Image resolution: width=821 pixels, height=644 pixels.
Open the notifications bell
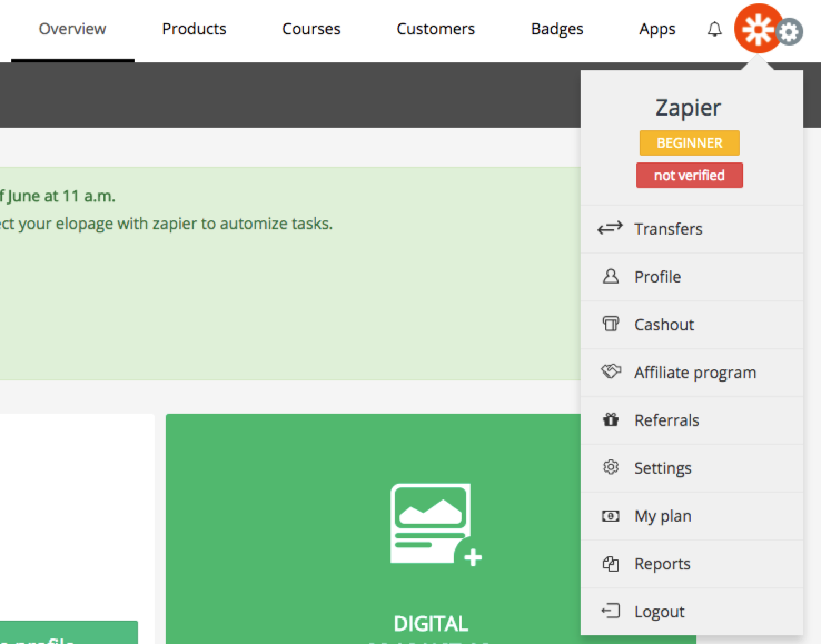click(714, 29)
